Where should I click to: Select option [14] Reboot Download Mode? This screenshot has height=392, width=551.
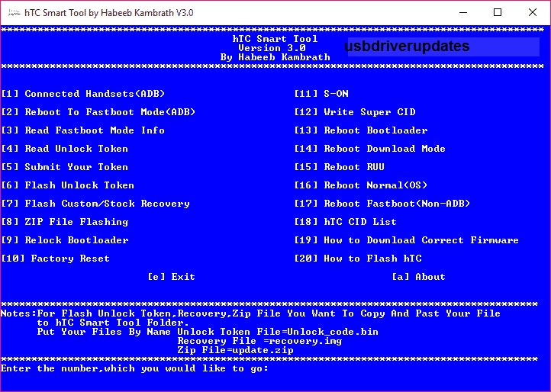(x=370, y=149)
